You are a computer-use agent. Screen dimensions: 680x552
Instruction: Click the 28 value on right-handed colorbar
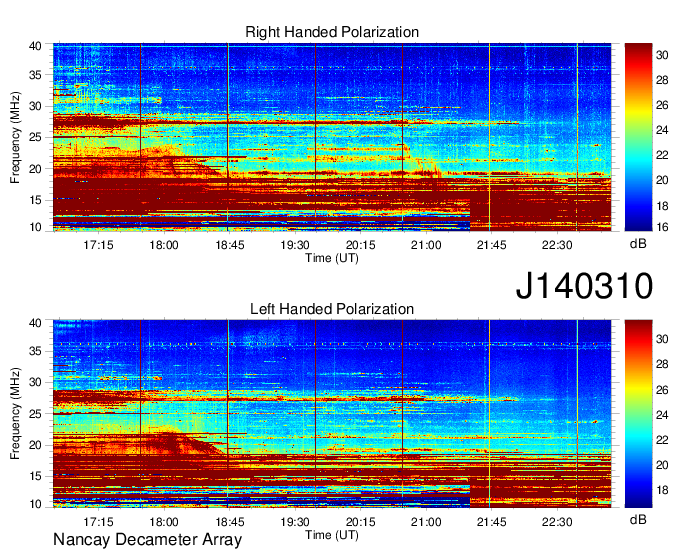tap(662, 80)
